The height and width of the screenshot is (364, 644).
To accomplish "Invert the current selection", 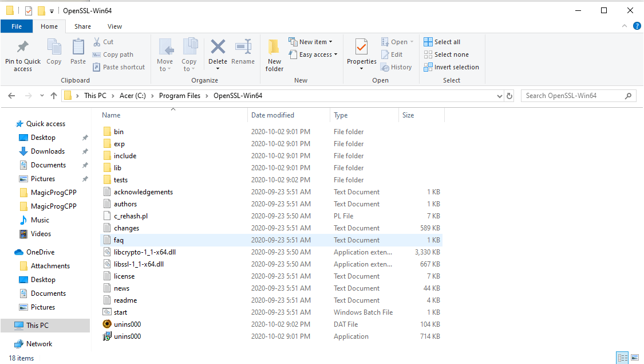I will [x=452, y=67].
